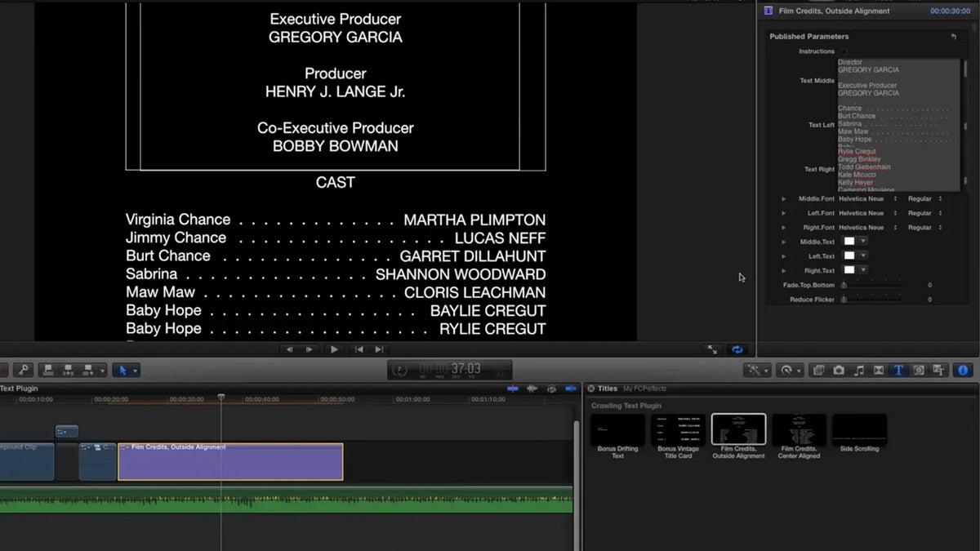This screenshot has height=551, width=980.
Task: Select Film Credits, Center Aligned thumbnail
Action: [799, 429]
